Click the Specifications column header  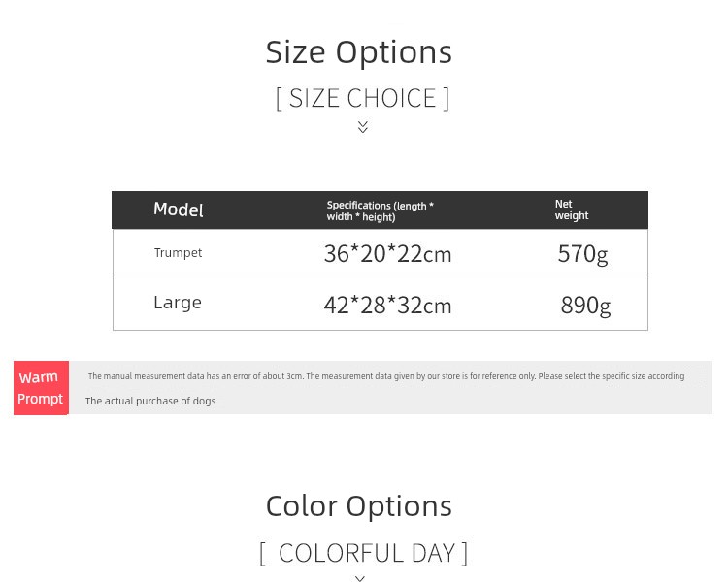(380, 210)
